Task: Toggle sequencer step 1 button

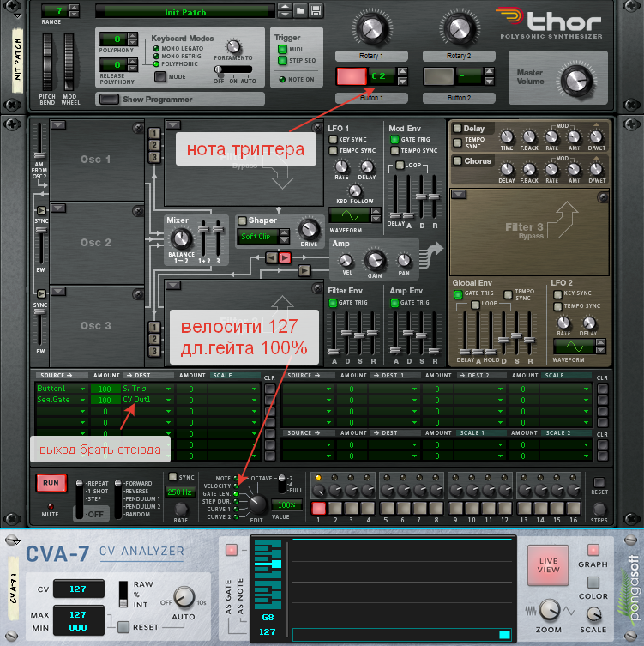Action: [318, 509]
